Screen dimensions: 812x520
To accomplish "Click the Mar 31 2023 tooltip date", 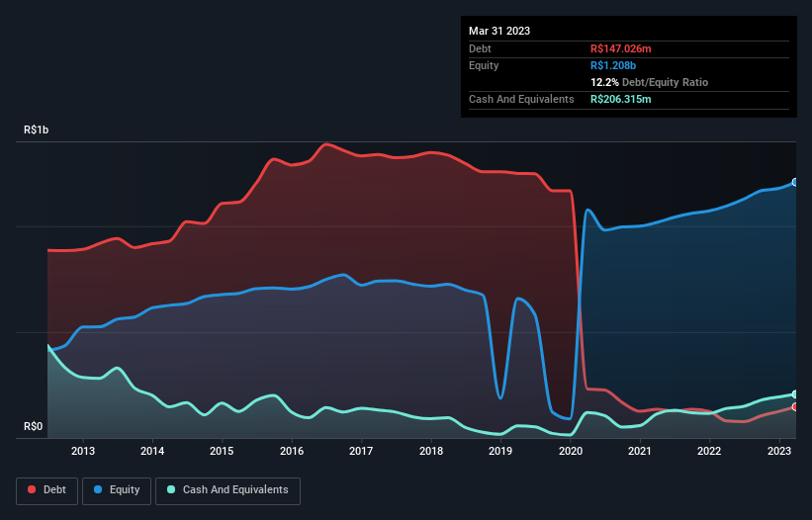I will pyautogui.click(x=499, y=31).
